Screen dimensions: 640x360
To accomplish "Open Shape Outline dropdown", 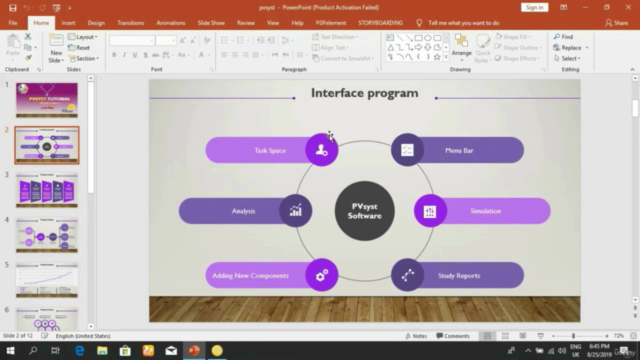I will 519,47.
